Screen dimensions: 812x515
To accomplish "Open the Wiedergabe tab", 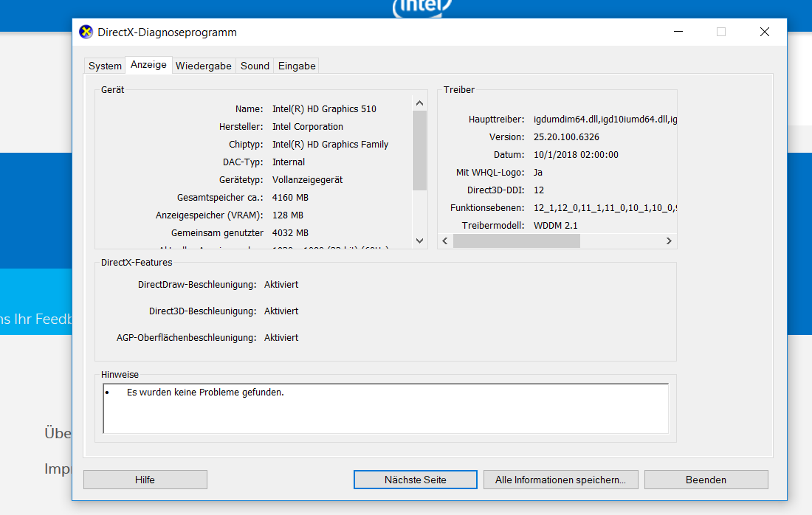I will (203, 66).
